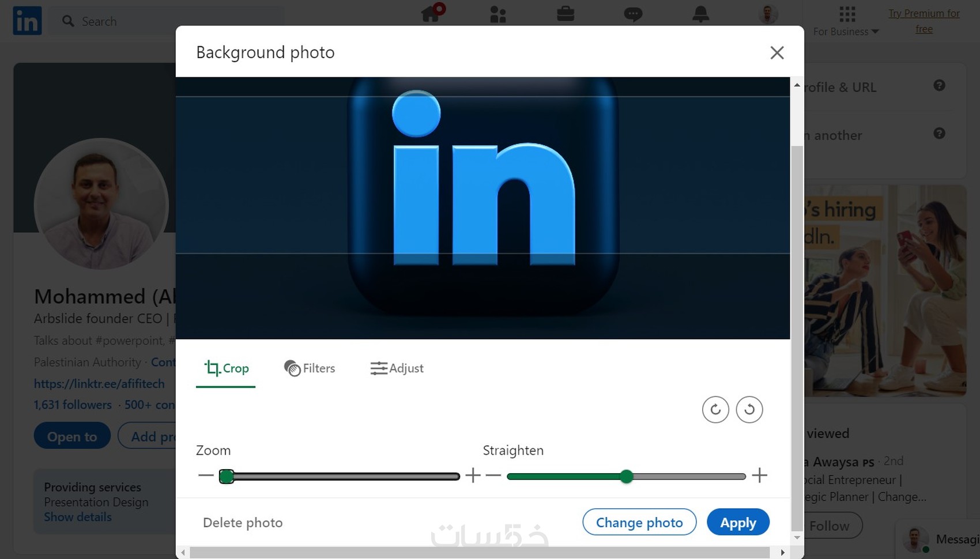Switch to the Adjust tab
The width and height of the screenshot is (980, 559).
tap(397, 368)
